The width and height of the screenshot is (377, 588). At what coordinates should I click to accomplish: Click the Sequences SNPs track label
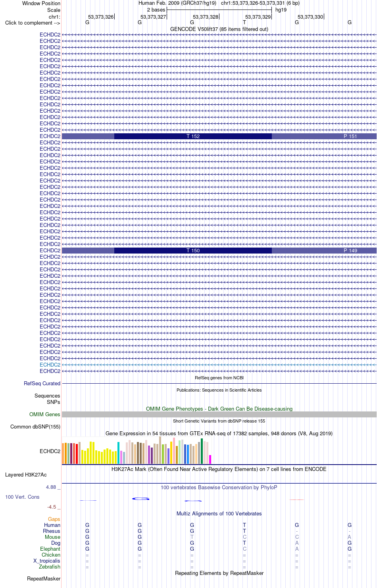(47, 399)
